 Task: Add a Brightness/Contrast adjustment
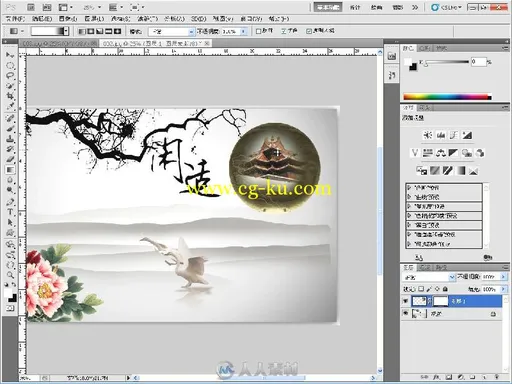[428, 135]
